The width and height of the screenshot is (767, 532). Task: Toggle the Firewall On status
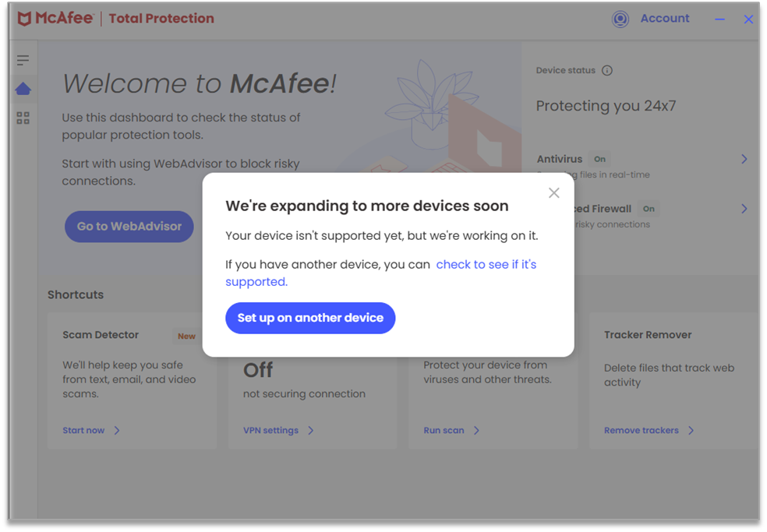coord(649,209)
